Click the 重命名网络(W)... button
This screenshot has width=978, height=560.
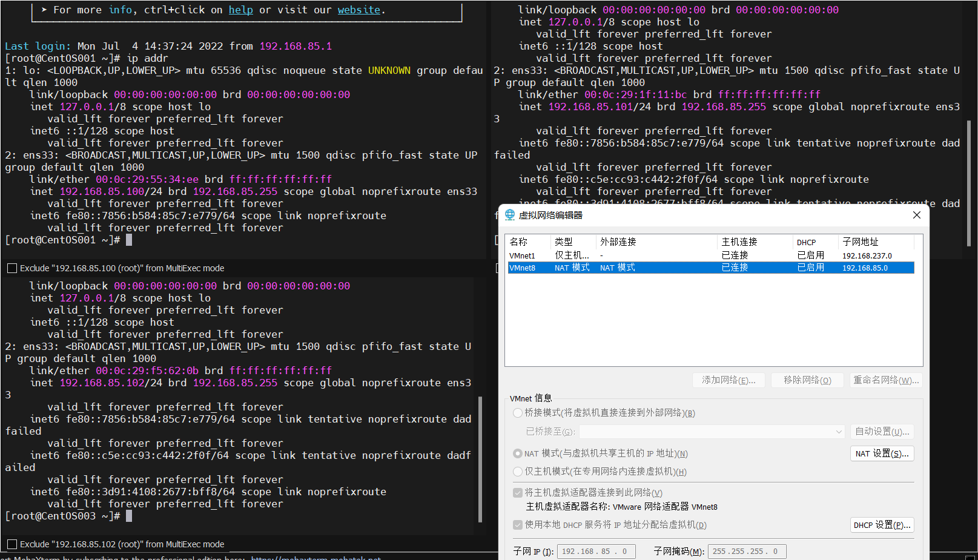[886, 380]
